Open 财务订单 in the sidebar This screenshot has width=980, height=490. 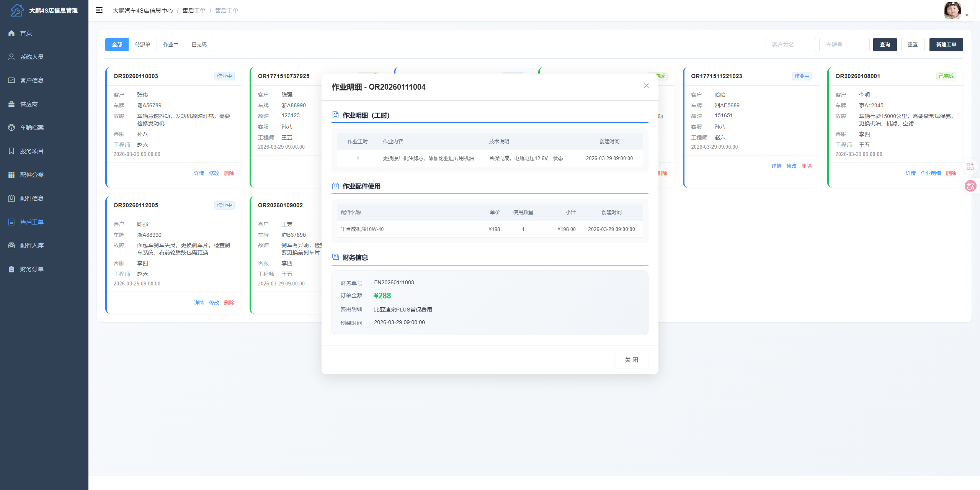(x=44, y=269)
